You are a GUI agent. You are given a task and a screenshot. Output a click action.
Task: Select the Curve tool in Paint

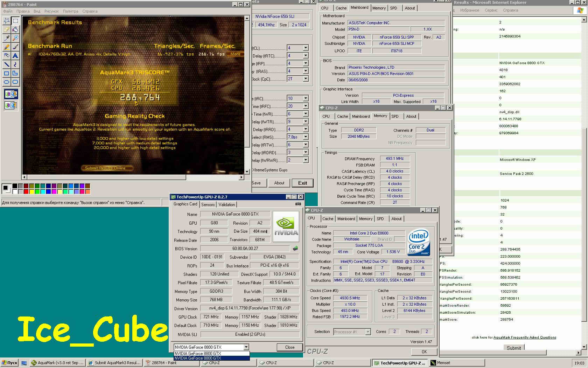point(15,64)
